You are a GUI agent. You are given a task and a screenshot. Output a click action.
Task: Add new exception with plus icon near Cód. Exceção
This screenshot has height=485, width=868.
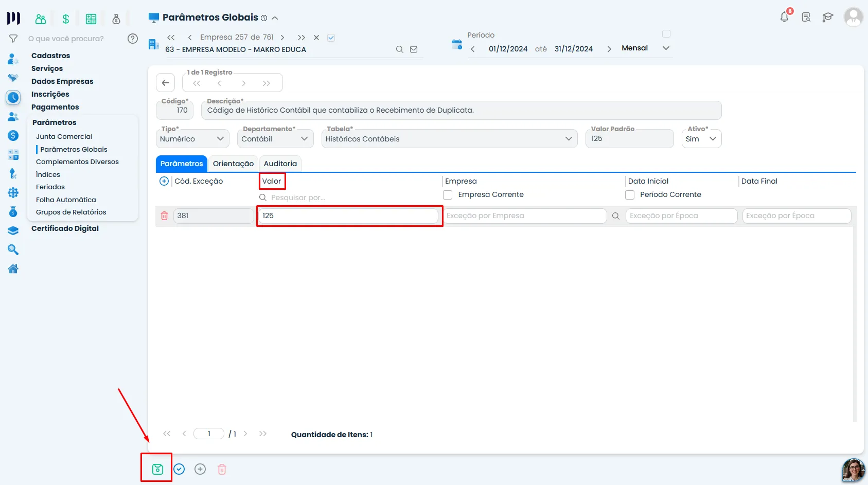click(164, 181)
